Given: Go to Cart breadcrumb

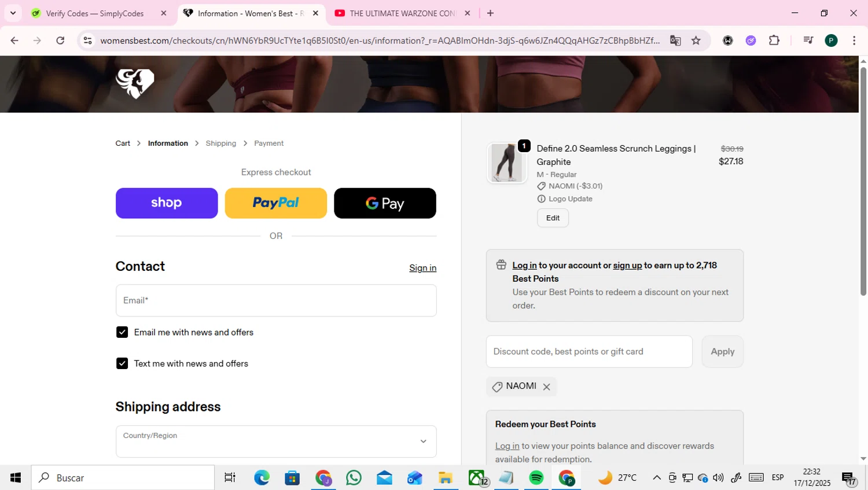Looking at the screenshot, I should point(123,143).
